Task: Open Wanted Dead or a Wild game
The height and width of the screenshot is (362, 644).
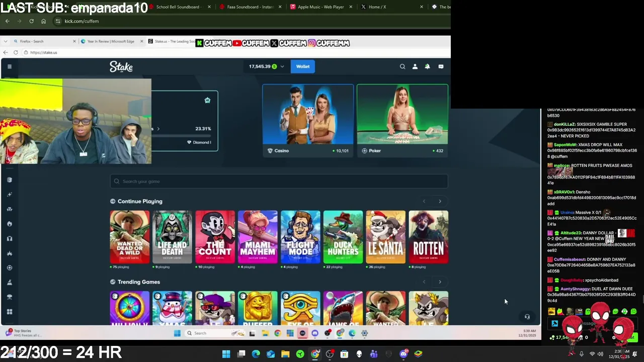Action: tap(130, 237)
